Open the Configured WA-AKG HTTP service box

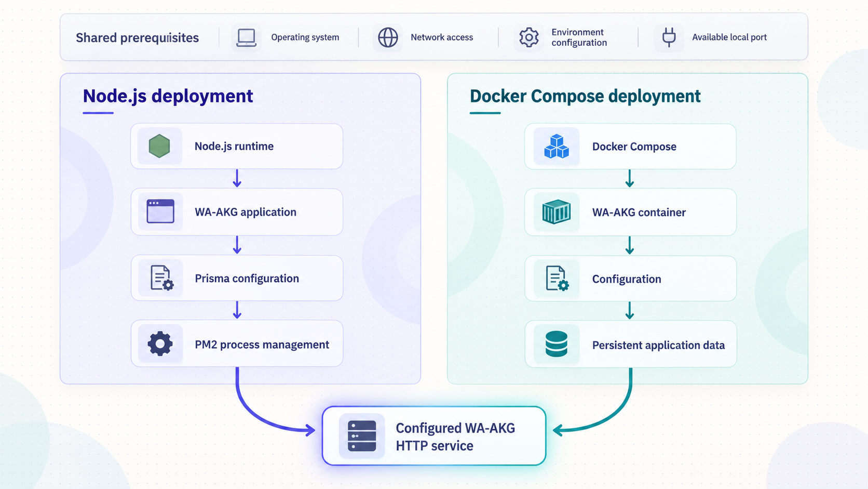click(434, 436)
